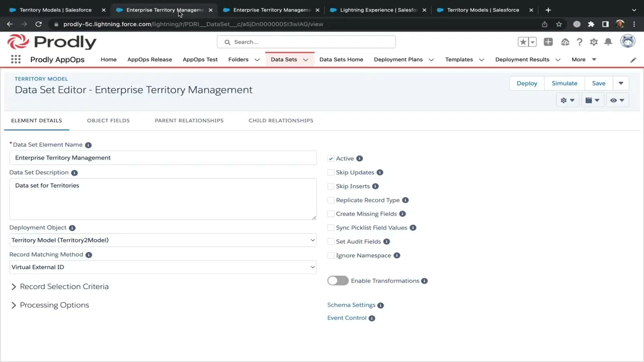The width and height of the screenshot is (644, 362).
Task: Open the Data Sets Home nav item
Action: pyautogui.click(x=341, y=59)
